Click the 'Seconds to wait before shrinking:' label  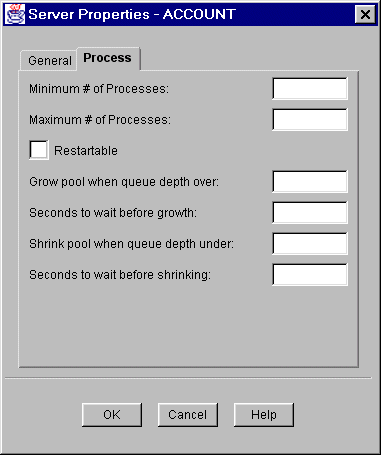pyautogui.click(x=120, y=275)
